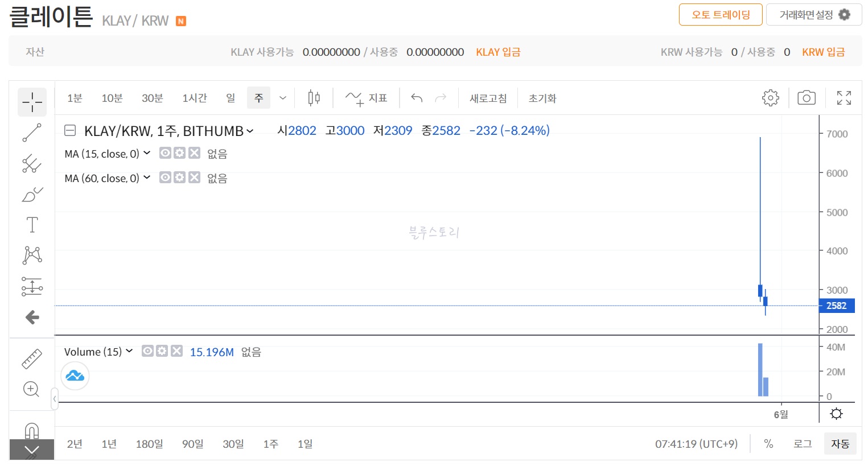Expand the interval dropdown chevron

click(x=283, y=98)
